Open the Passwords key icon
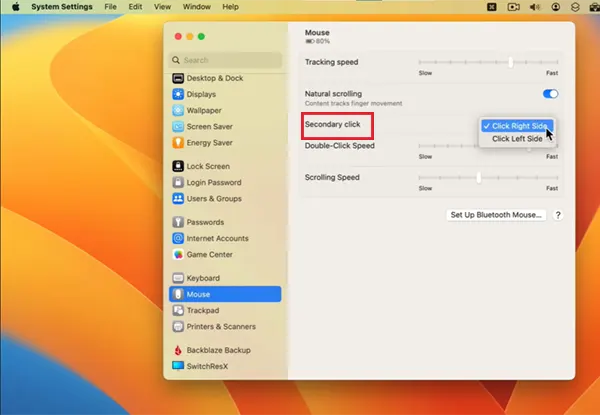 [x=178, y=222]
